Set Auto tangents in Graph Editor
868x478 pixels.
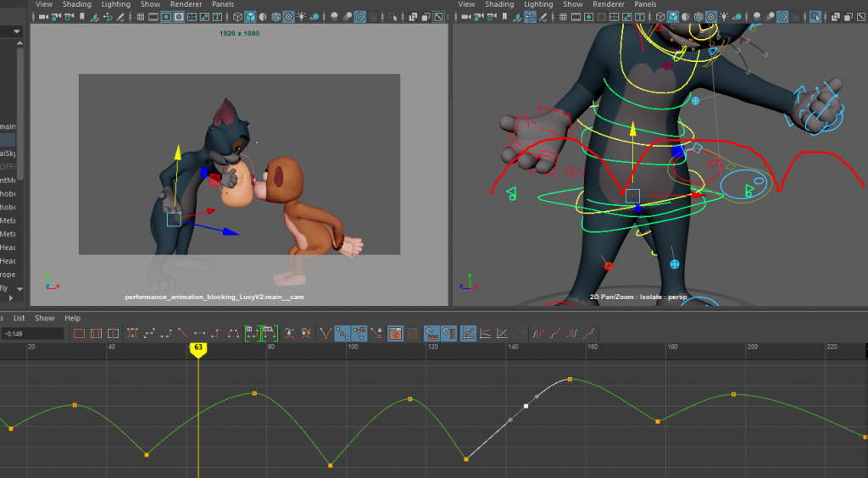(x=133, y=334)
